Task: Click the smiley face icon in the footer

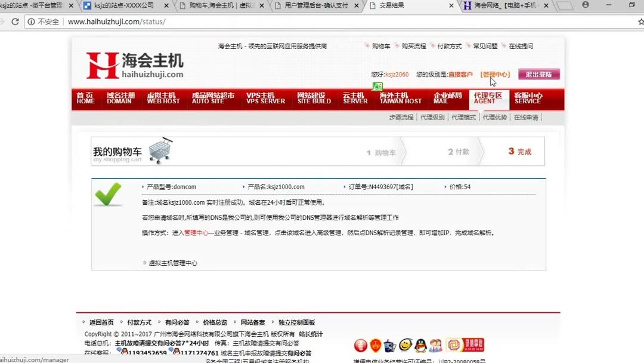Action: click(x=407, y=345)
